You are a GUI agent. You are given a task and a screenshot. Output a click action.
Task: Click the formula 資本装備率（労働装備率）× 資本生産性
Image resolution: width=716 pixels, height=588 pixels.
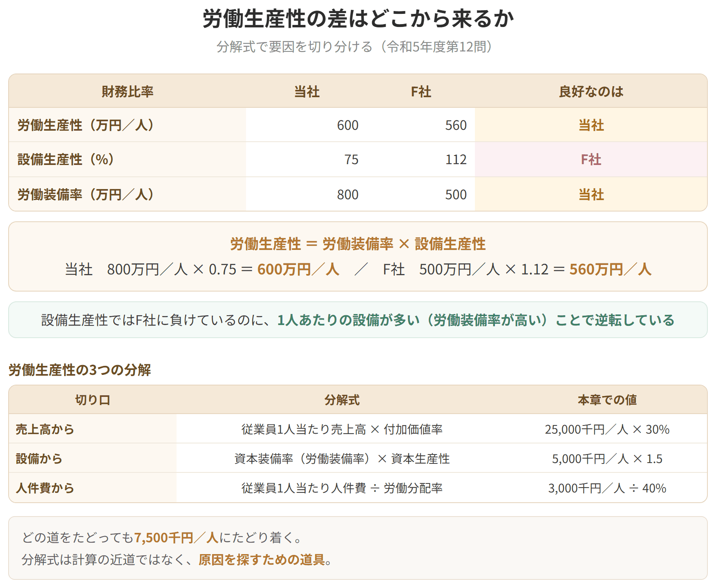342,459
